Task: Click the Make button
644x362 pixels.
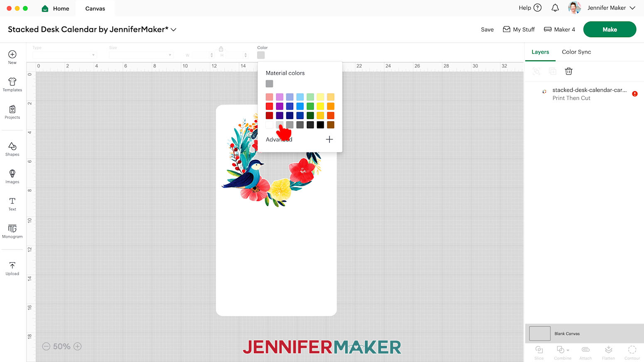Action: [610, 29]
